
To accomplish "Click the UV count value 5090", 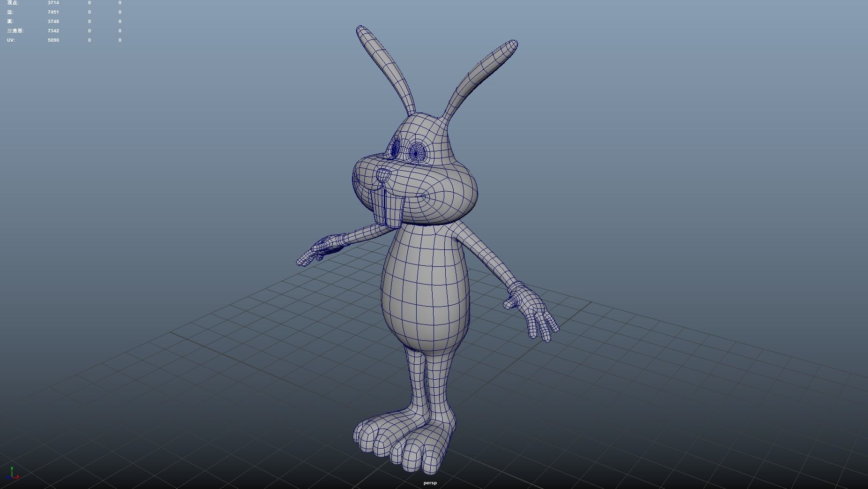I will tap(53, 40).
